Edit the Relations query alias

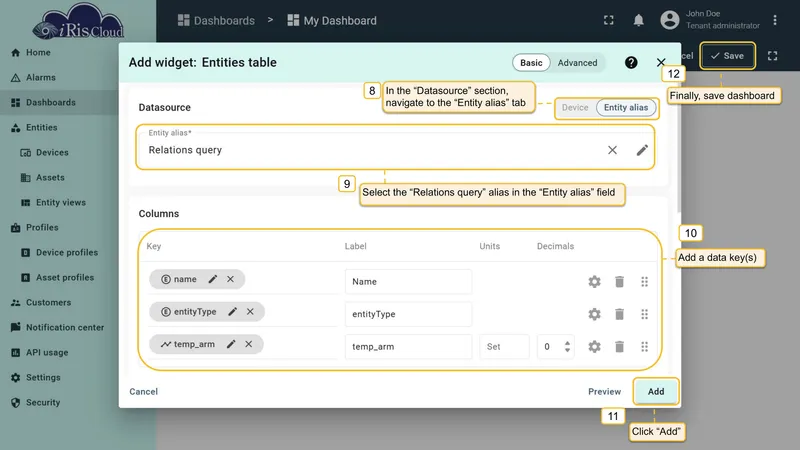click(x=642, y=150)
